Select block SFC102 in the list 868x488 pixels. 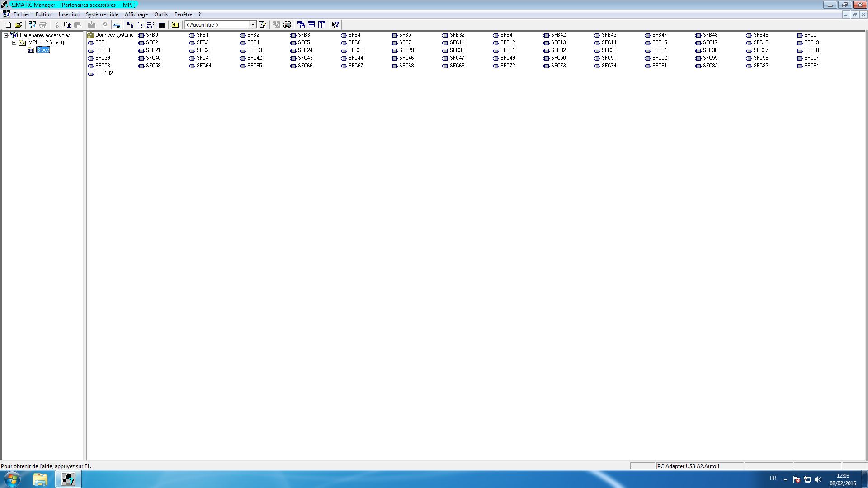pyautogui.click(x=104, y=73)
